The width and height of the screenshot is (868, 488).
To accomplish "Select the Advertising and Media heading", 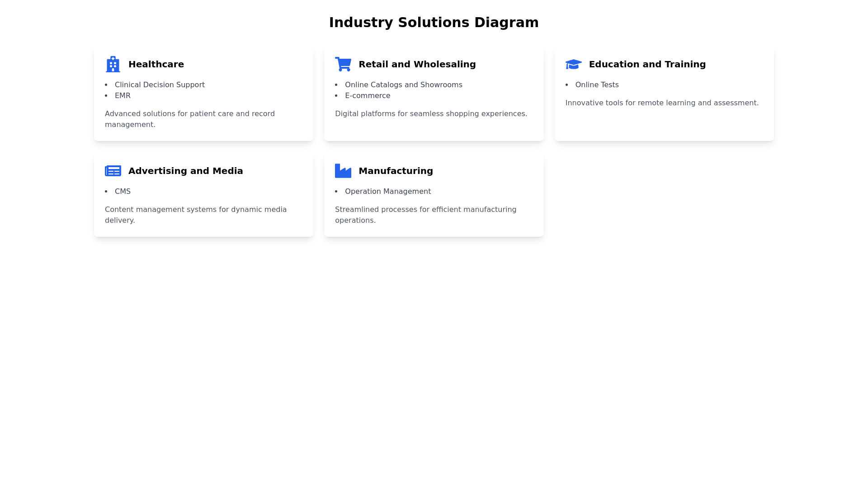I will pos(185,171).
